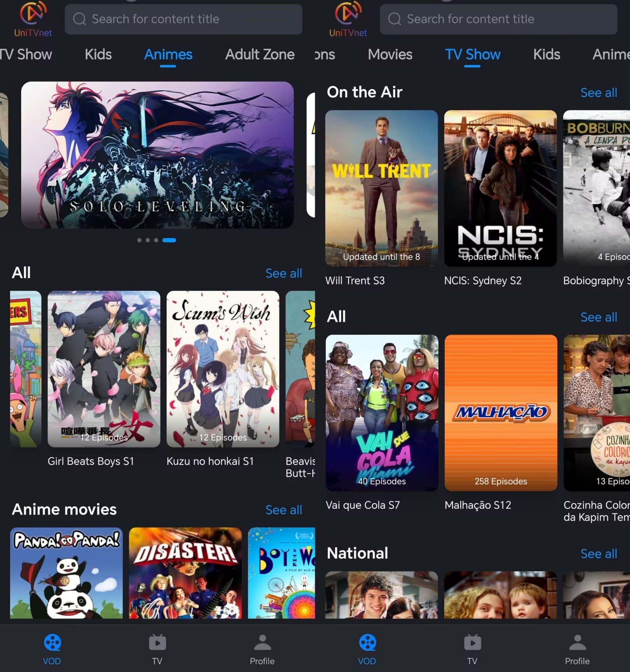Screen dimensions: 630x672
Task: Open the Disaster! movie poster
Action: 185,573
